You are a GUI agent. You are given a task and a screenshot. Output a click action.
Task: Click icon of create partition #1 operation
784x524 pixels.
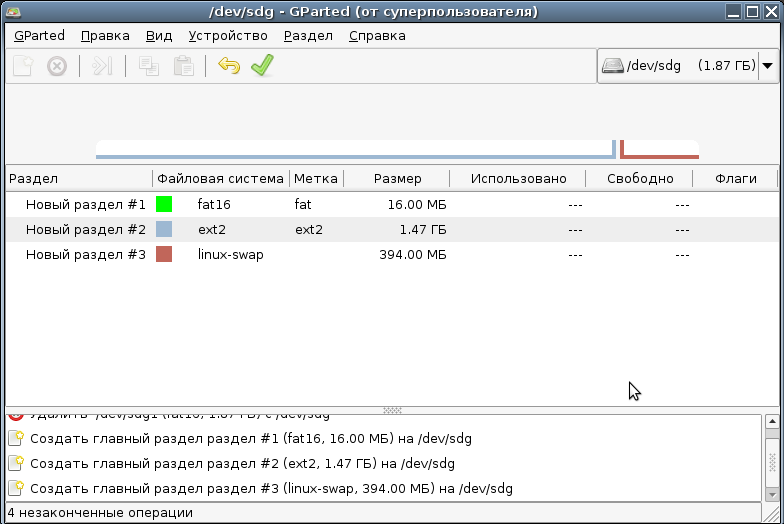(16, 438)
